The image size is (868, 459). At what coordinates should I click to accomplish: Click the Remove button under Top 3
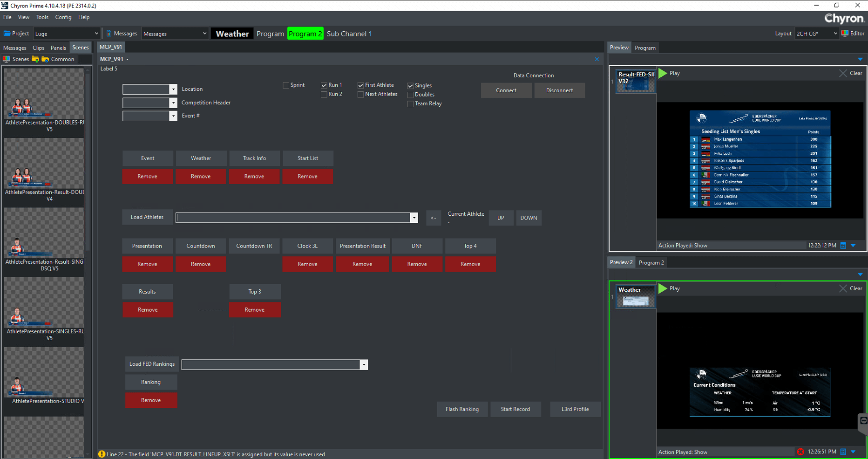click(x=255, y=310)
